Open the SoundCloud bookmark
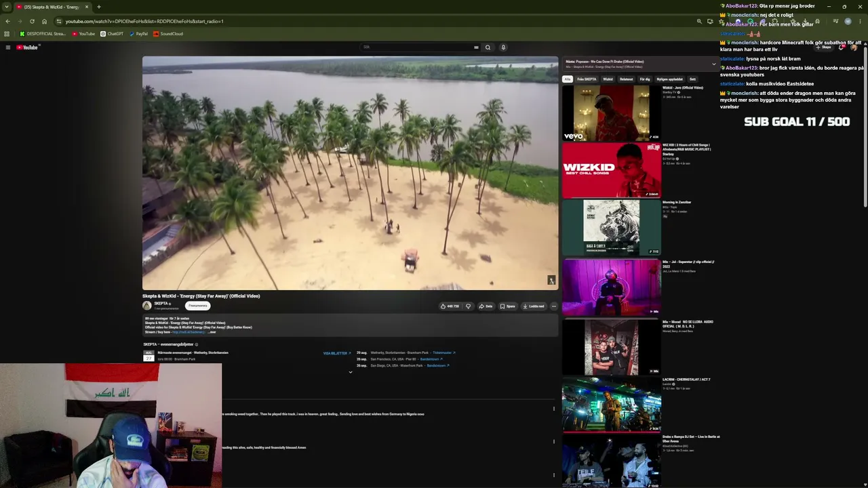Image resolution: width=868 pixels, height=488 pixels. 168,34
